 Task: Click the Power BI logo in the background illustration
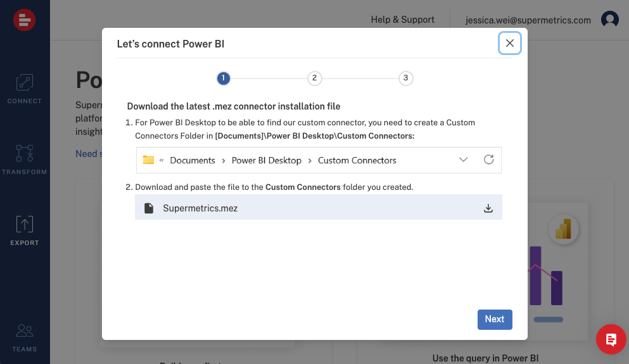[563, 229]
